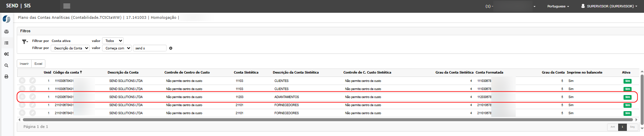Image resolution: width=644 pixels, height=136 pixels.
Task: Sort by the Descrição da Conta column header
Action: [123, 72]
